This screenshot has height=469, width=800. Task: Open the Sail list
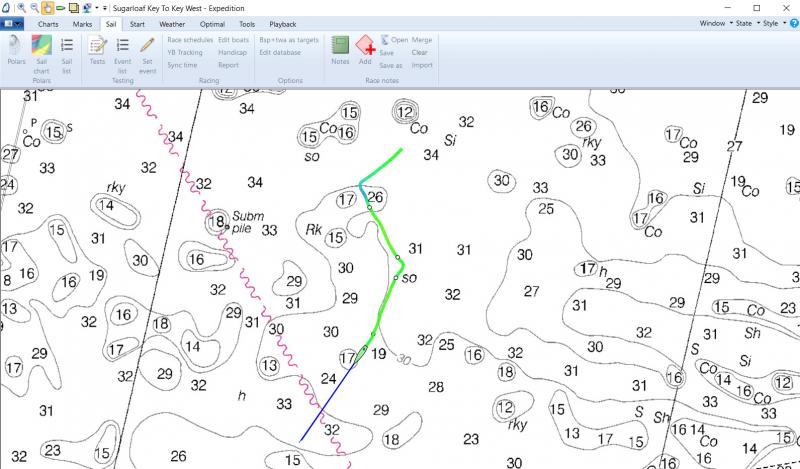point(67,50)
